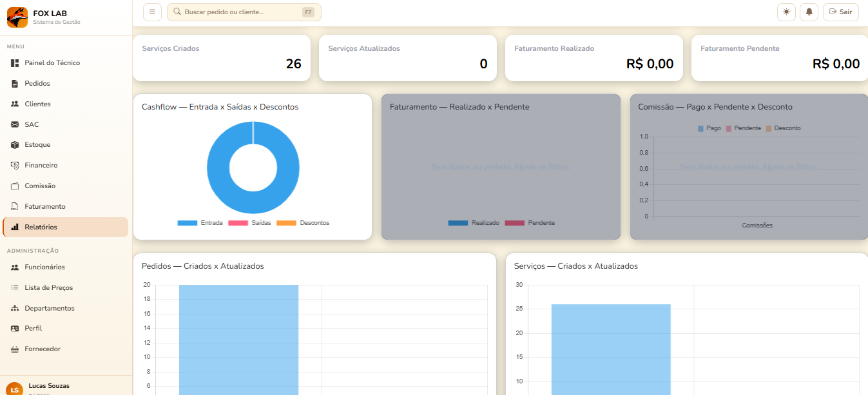Click the Lucas Souzas user avatar
Image resolution: width=868 pixels, height=395 pixels.
pyautogui.click(x=14, y=389)
